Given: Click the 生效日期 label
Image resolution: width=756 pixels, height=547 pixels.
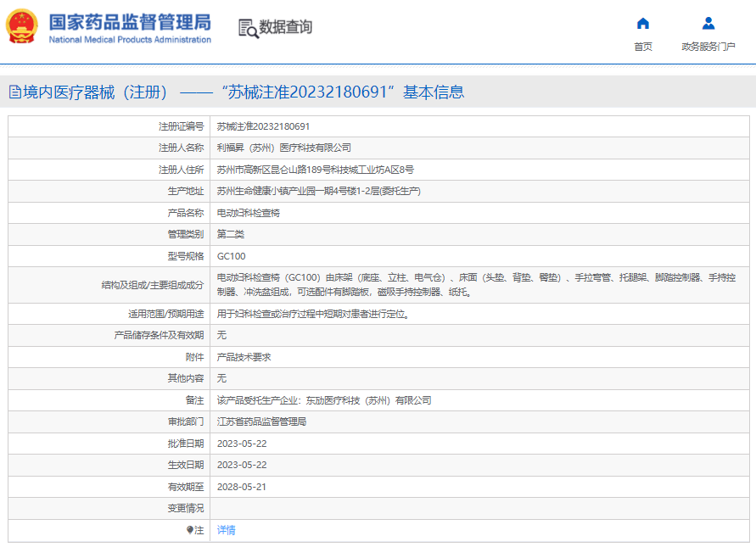Looking at the screenshot, I should (x=186, y=465).
